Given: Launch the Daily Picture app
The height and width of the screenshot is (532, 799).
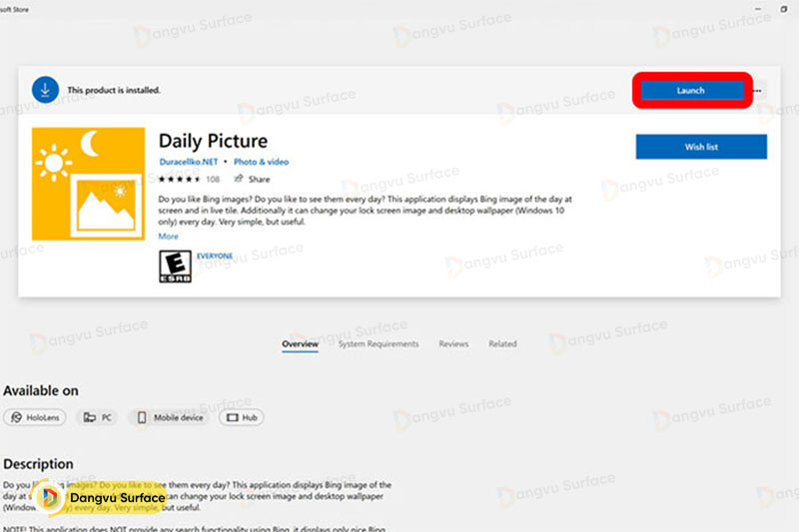Looking at the screenshot, I should [691, 91].
